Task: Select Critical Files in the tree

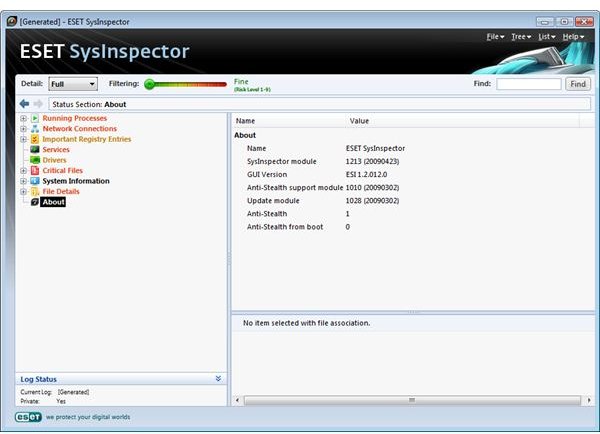Action: tap(62, 170)
